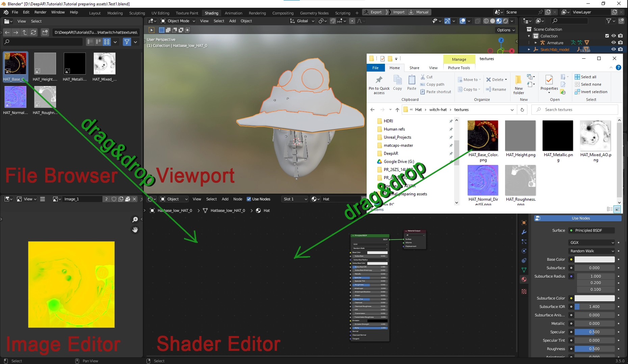The height and width of the screenshot is (364, 628).
Task: Click the select box tool in viewport
Action: (152, 30)
